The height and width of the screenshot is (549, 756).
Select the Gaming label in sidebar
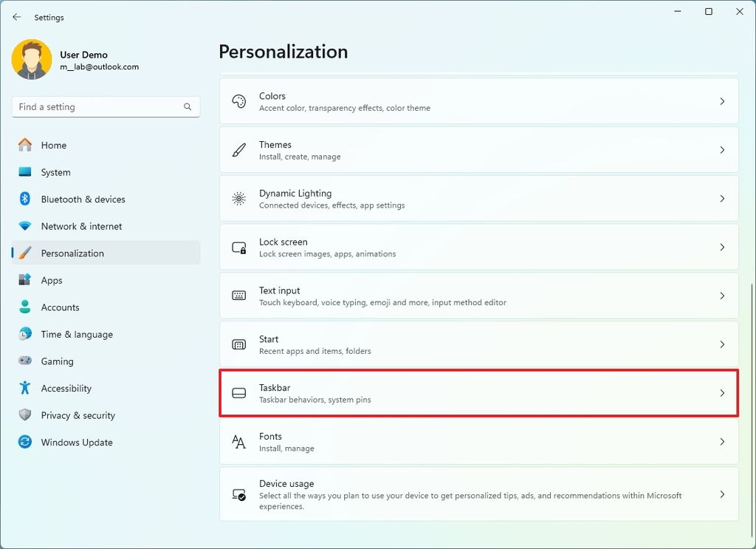[57, 361]
